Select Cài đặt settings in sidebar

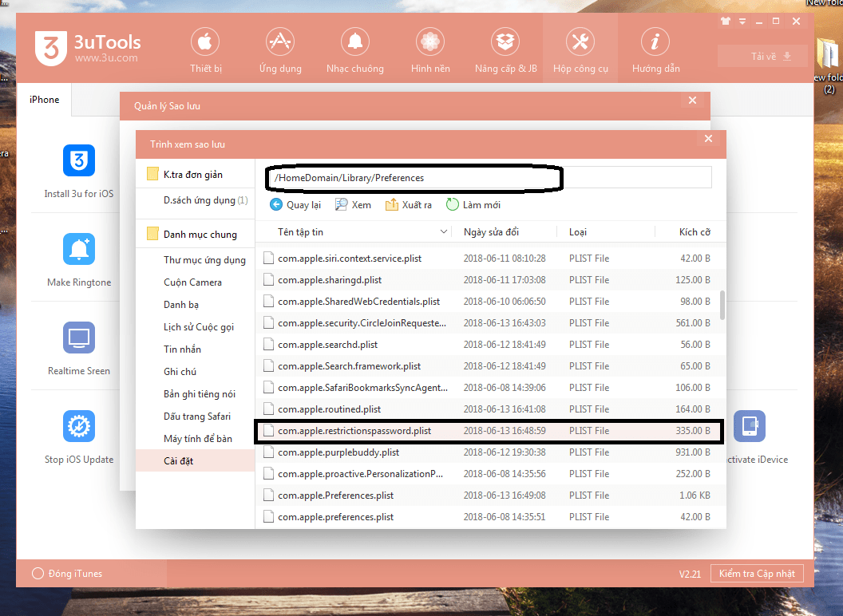pos(195,461)
